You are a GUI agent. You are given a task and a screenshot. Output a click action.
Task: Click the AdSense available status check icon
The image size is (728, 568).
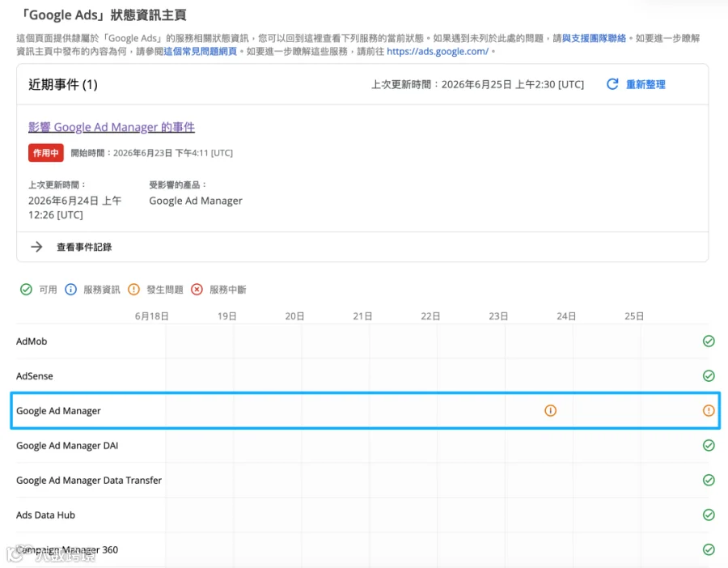[x=709, y=375]
